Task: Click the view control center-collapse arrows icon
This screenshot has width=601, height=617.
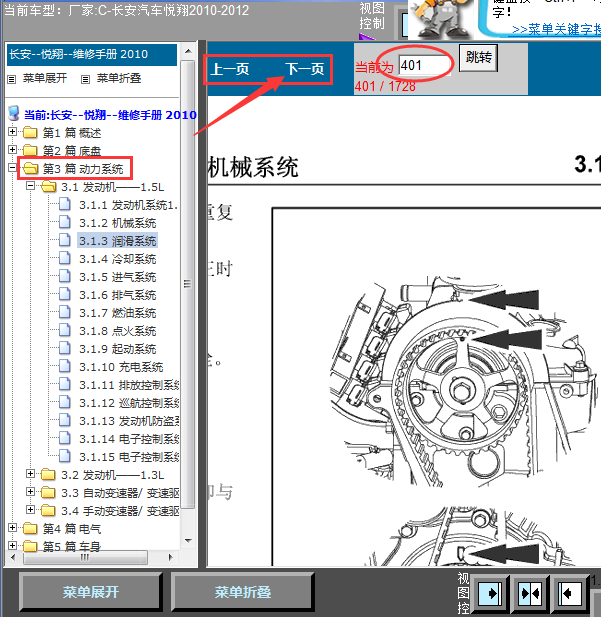Action: coord(530,593)
